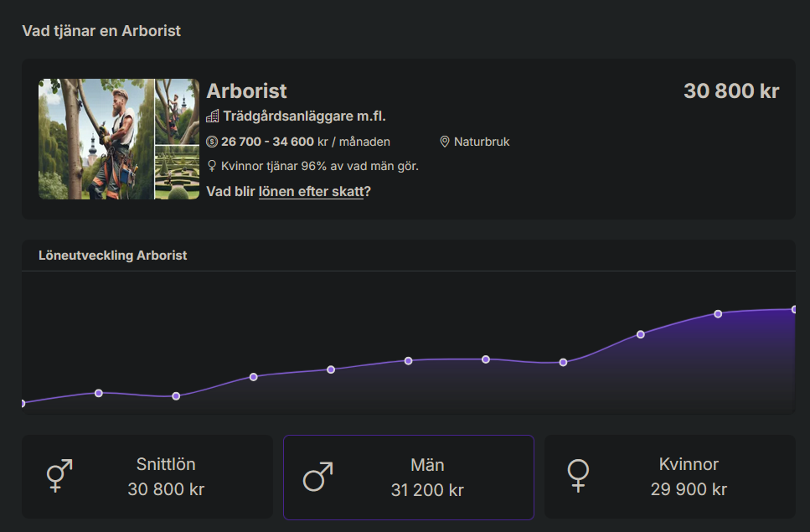This screenshot has width=810, height=532.
Task: Select the Kvinnor salary card
Action: (670, 477)
